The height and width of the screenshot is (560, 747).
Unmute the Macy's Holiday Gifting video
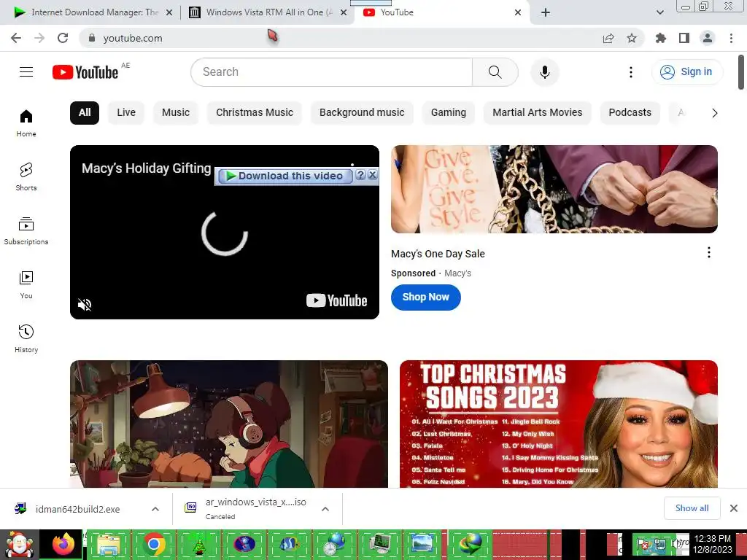point(85,305)
